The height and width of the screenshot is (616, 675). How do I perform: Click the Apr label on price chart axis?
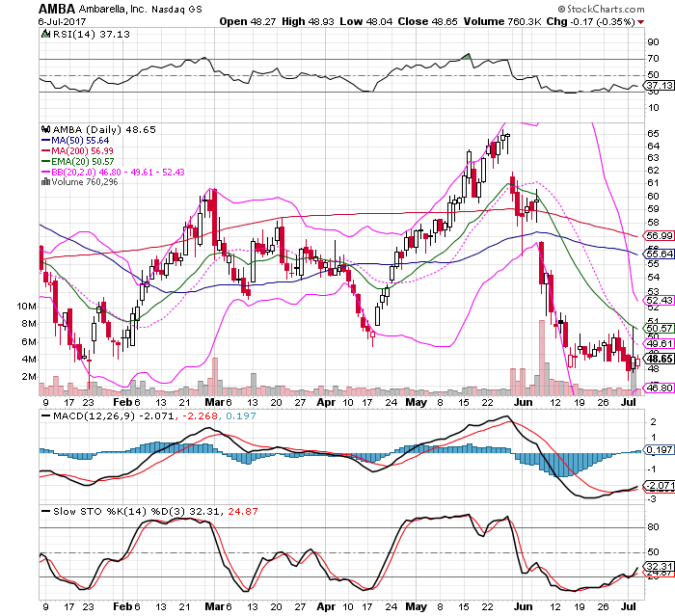pos(326,403)
